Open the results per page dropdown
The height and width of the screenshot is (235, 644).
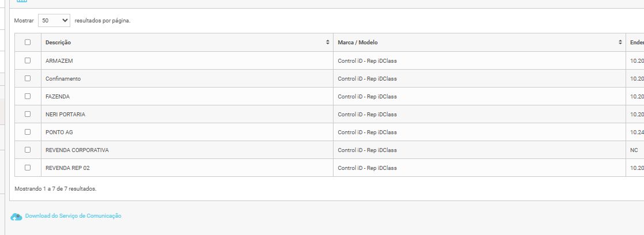point(54,20)
